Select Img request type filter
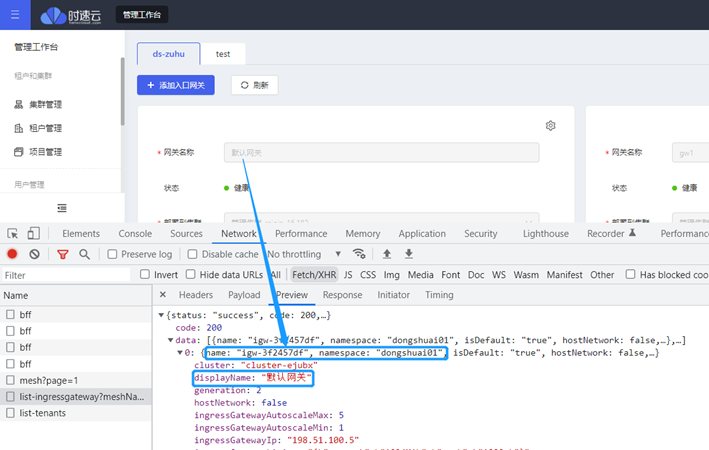The width and height of the screenshot is (709, 450). [x=392, y=275]
